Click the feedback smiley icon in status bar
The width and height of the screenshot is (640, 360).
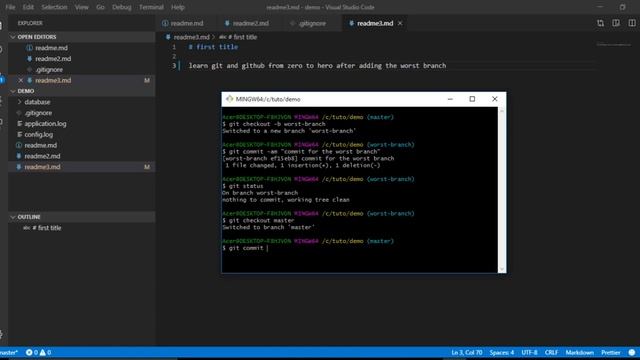click(632, 353)
